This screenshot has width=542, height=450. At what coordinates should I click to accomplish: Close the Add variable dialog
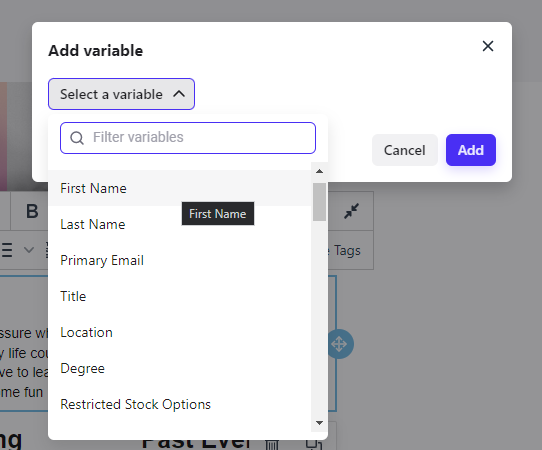click(488, 46)
